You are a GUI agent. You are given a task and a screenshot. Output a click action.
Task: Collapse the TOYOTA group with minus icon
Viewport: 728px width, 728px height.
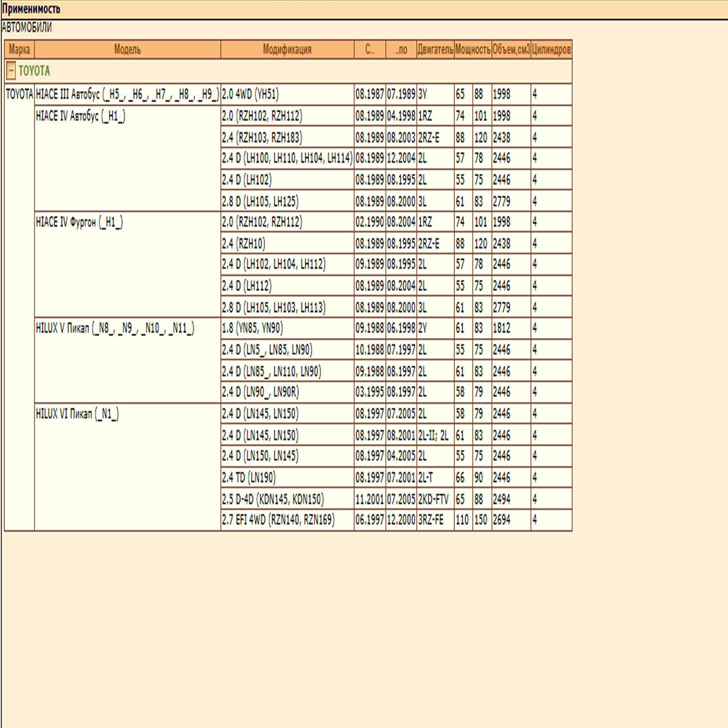pos(11,71)
